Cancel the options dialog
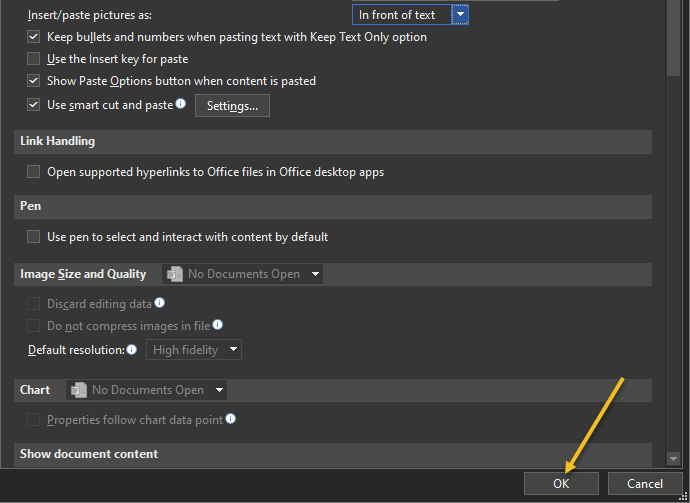Viewport: 690px width, 503px height. click(644, 483)
